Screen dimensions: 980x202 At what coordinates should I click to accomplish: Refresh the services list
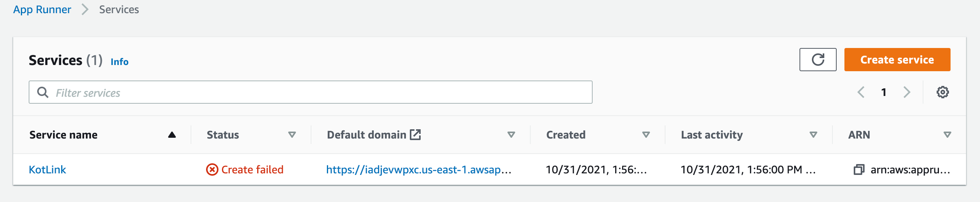(x=818, y=60)
